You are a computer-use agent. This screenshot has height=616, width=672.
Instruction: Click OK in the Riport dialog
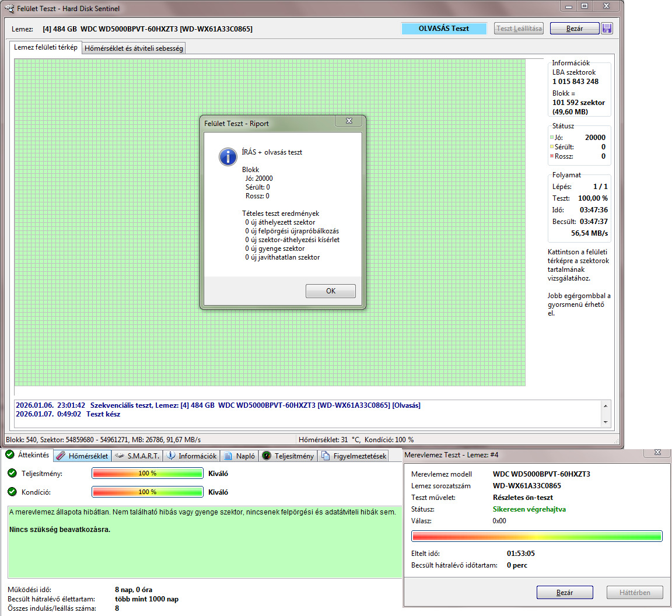pos(330,290)
